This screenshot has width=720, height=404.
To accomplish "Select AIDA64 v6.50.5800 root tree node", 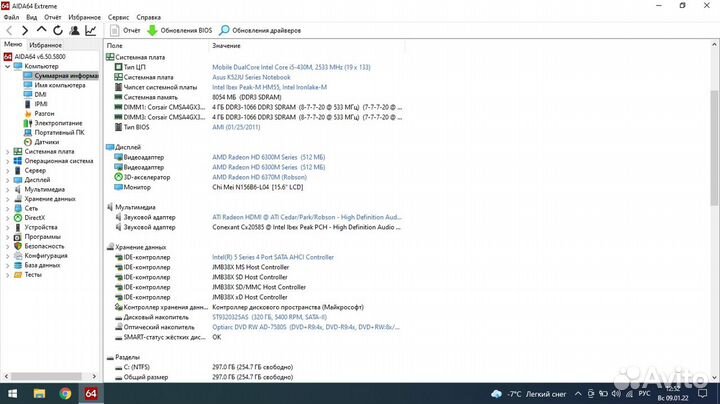I will pyautogui.click(x=35, y=56).
